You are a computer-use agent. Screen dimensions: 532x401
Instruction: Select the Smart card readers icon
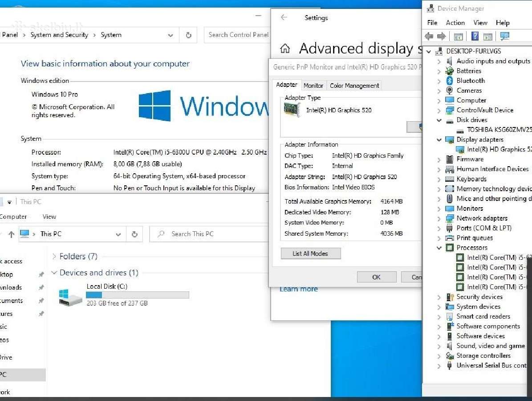click(x=450, y=316)
